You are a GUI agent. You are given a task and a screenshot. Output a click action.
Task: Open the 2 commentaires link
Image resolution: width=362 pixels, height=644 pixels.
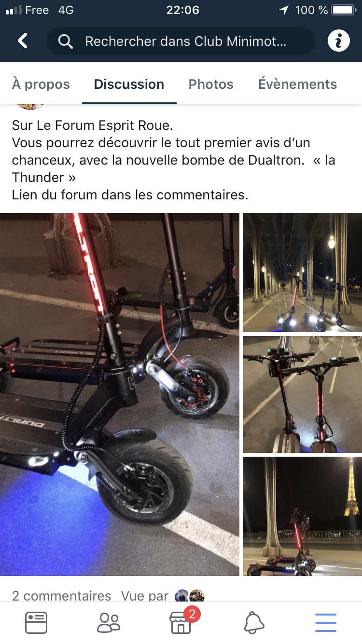[x=61, y=596]
